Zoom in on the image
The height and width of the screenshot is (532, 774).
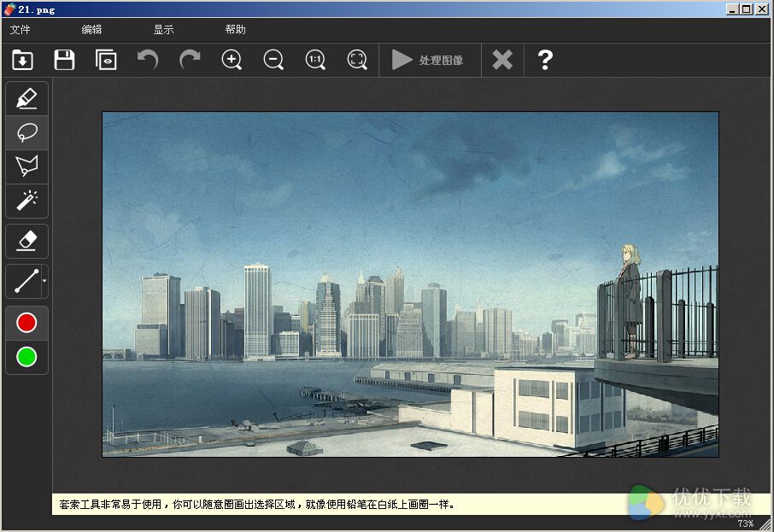(x=232, y=60)
